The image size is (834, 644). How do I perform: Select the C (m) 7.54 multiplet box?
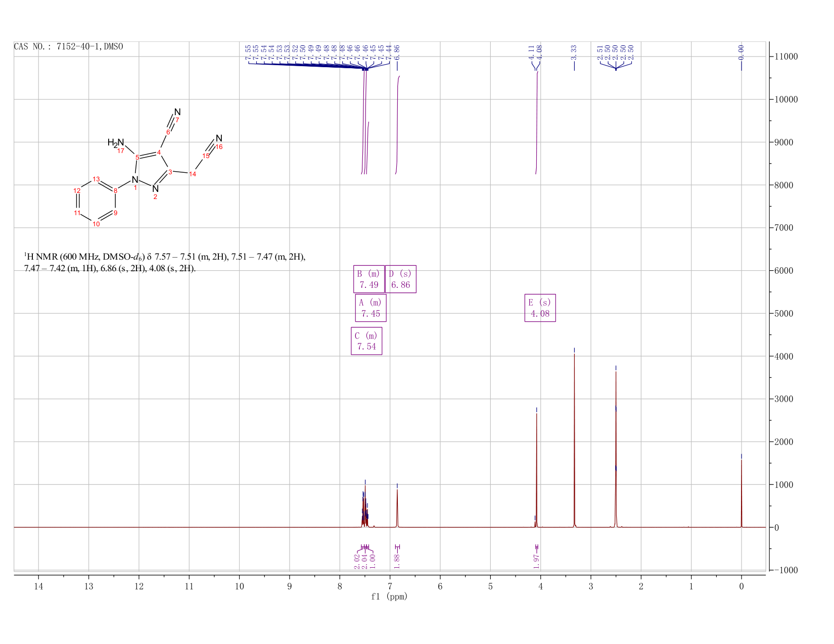click(366, 341)
